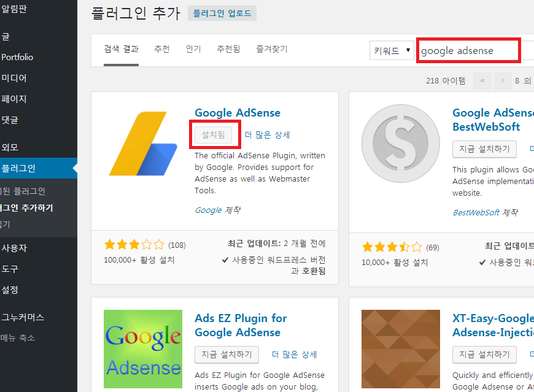Screen dimensions: 534x392
Task: Click the Google AdSense star rating
Action: click(x=134, y=245)
